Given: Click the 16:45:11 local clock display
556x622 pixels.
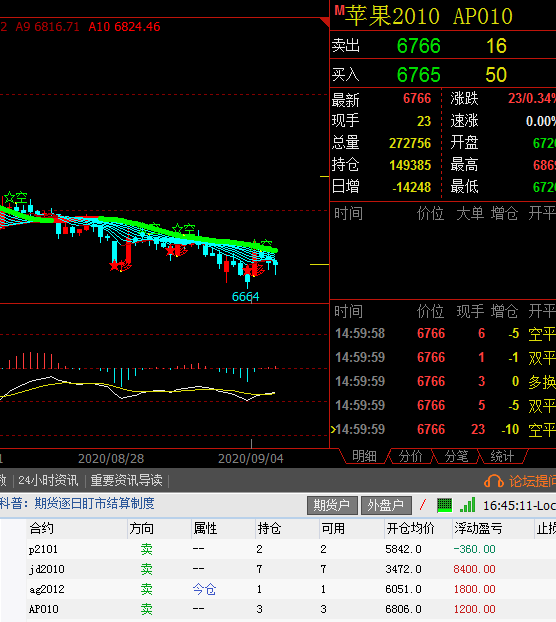Looking at the screenshot, I should point(519,506).
